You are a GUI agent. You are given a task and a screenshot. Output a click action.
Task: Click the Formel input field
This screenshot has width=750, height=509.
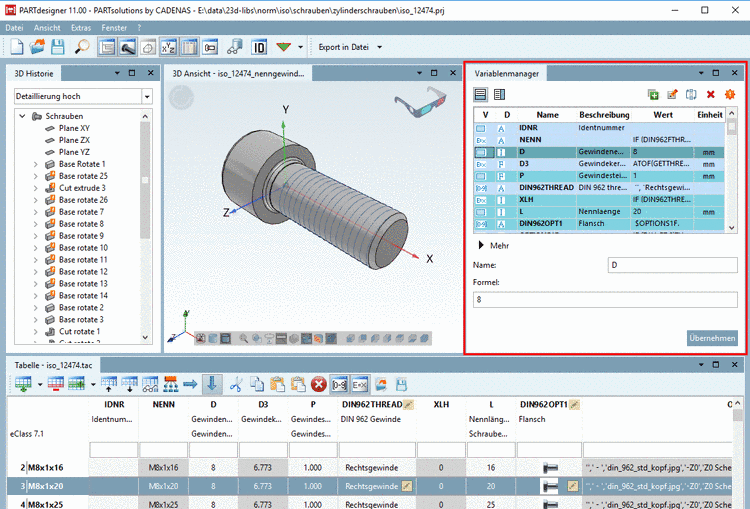[605, 299]
